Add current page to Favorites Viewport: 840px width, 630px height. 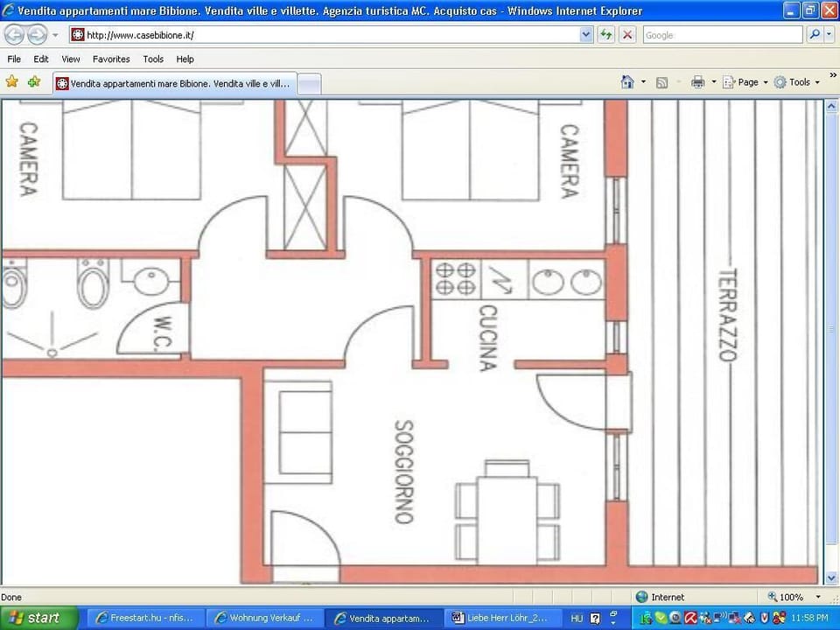(x=33, y=80)
